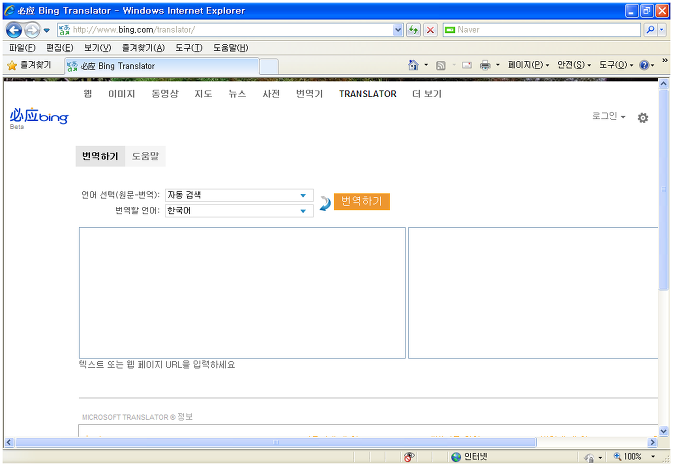Click the blue Help question mark icon
Image resolution: width=673 pixels, height=466 pixels.
(x=644, y=65)
